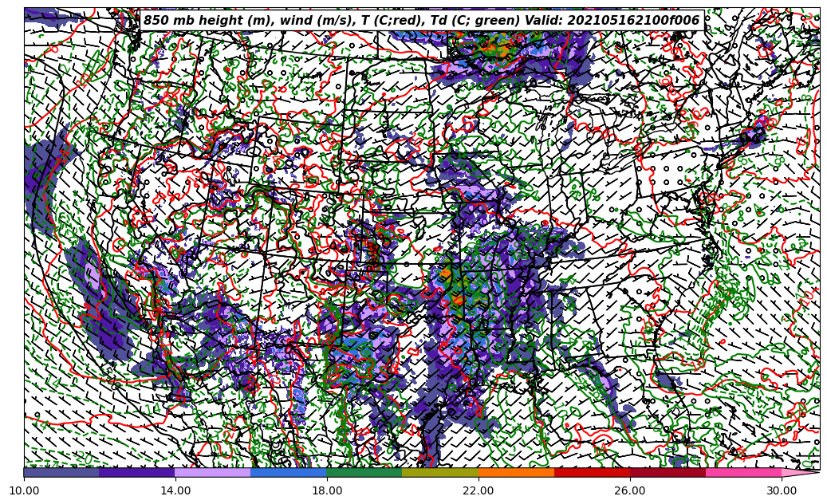Select the green 18–20 colorbar segment

[364, 472]
